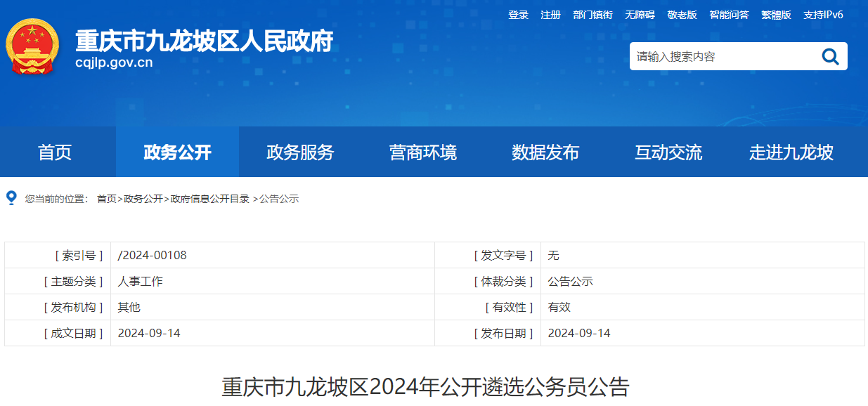Click the 主题分类 label
The image size is (868, 406).
point(73,281)
